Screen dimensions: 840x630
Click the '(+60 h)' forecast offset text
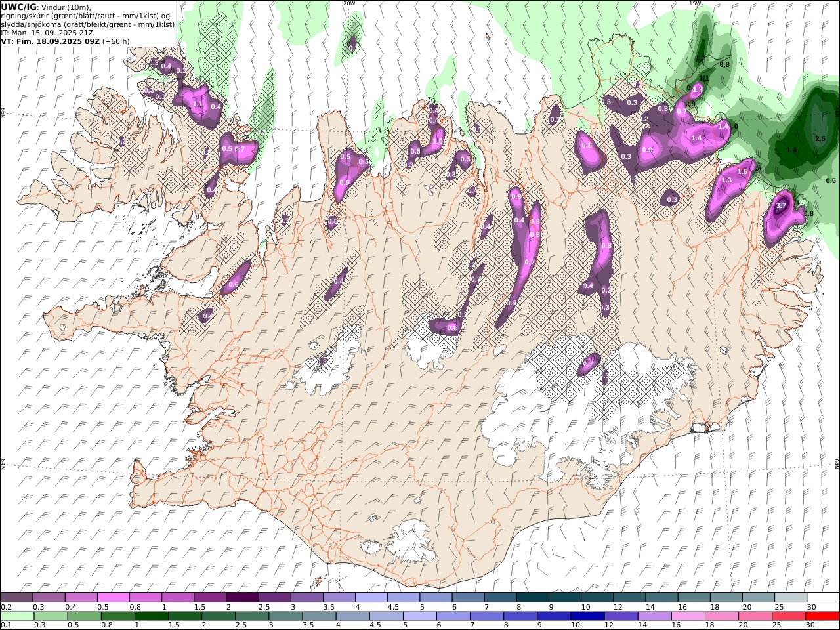tap(115, 41)
